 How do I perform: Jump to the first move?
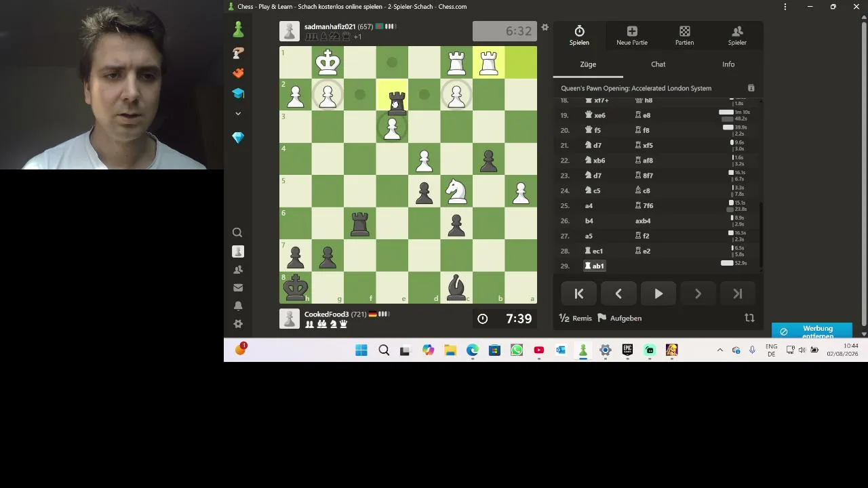tap(579, 293)
